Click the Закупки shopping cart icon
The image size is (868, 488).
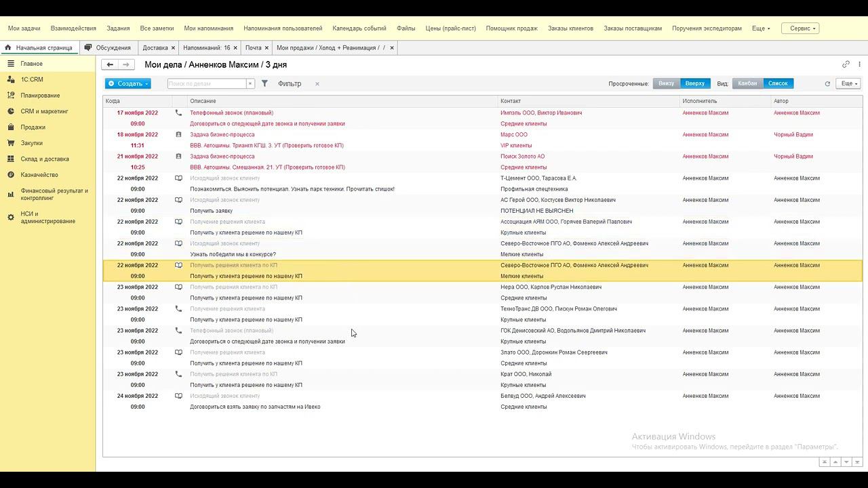[11, 143]
